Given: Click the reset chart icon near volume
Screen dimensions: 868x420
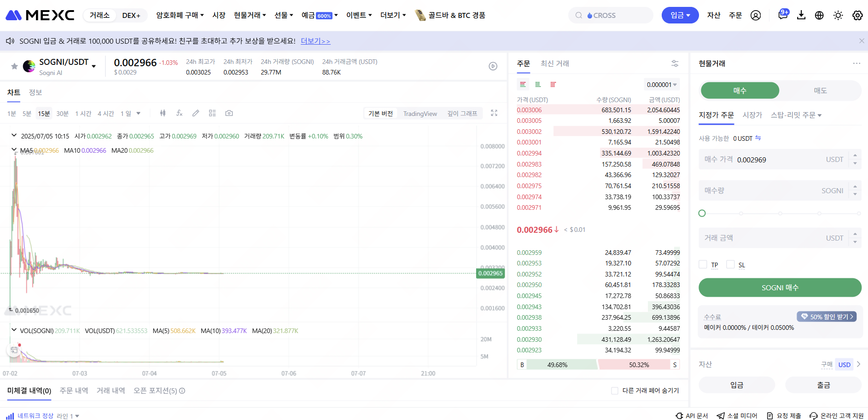Looking at the screenshot, I should point(14,351).
